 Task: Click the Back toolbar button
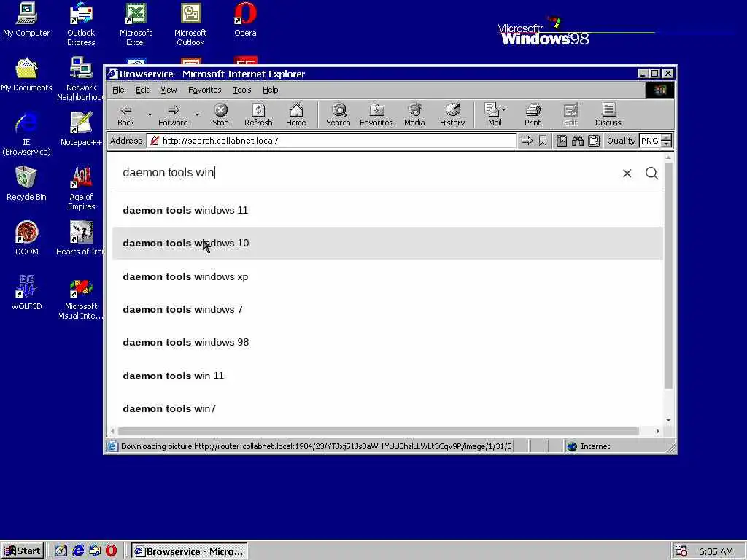tap(125, 114)
